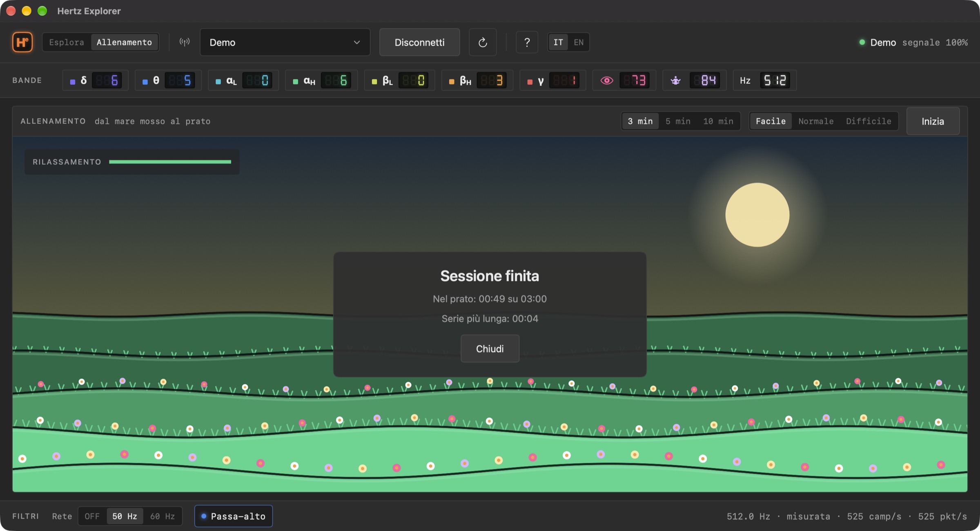Set mains filter to 60 Hz
This screenshot has width=980, height=531.
163,516
